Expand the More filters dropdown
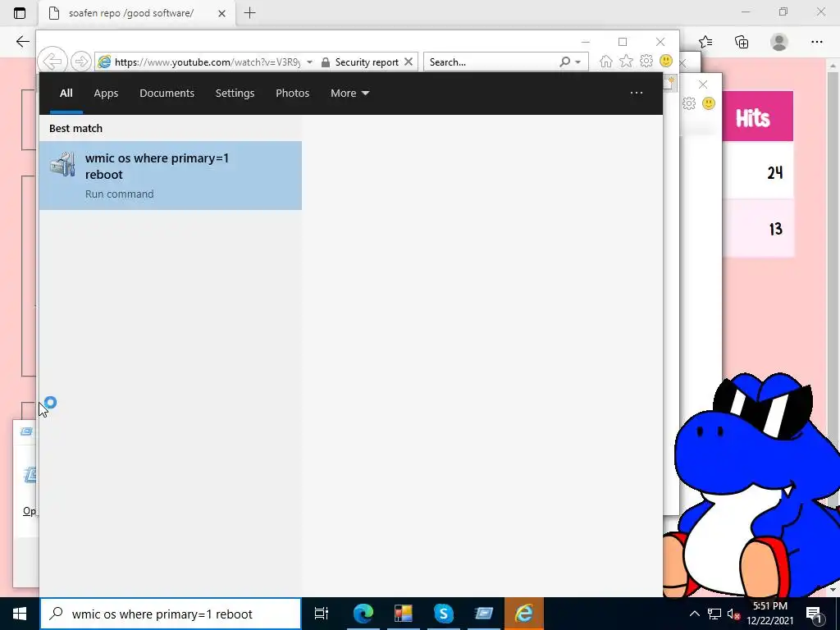 point(349,94)
